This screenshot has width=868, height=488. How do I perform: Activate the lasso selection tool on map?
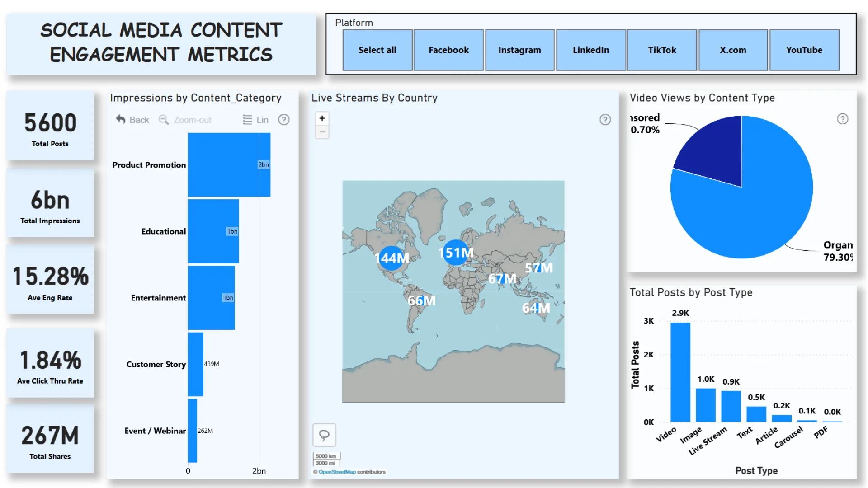click(325, 435)
